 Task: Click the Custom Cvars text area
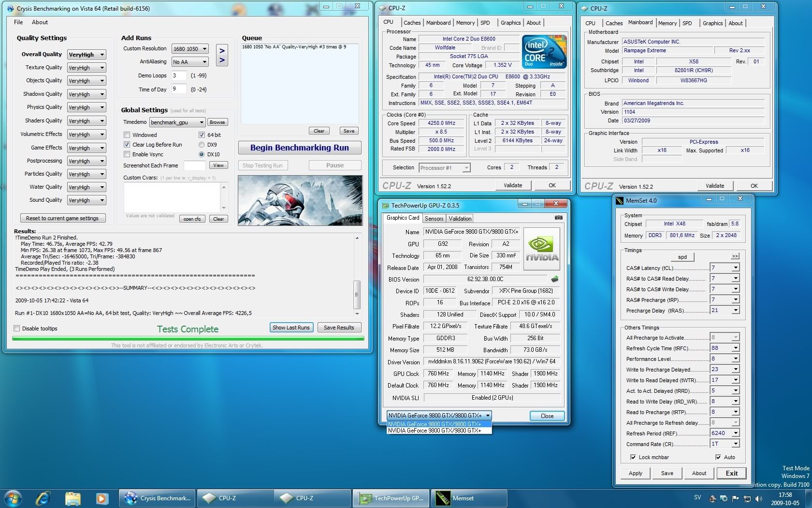coord(172,197)
